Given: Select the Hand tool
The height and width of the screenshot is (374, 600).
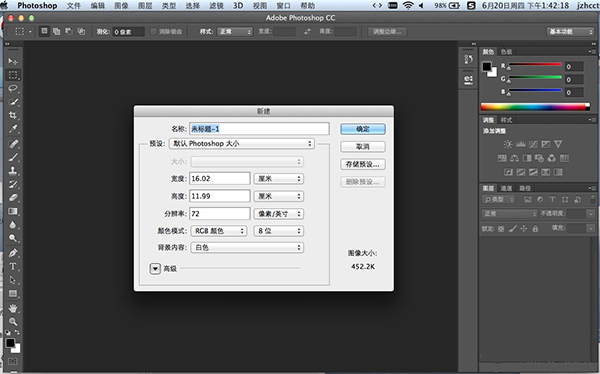Looking at the screenshot, I should point(13,308).
